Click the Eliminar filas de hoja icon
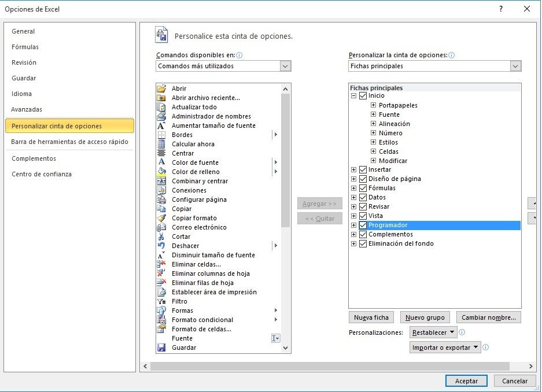Viewport: 542px width, 392px height. pyautogui.click(x=161, y=283)
